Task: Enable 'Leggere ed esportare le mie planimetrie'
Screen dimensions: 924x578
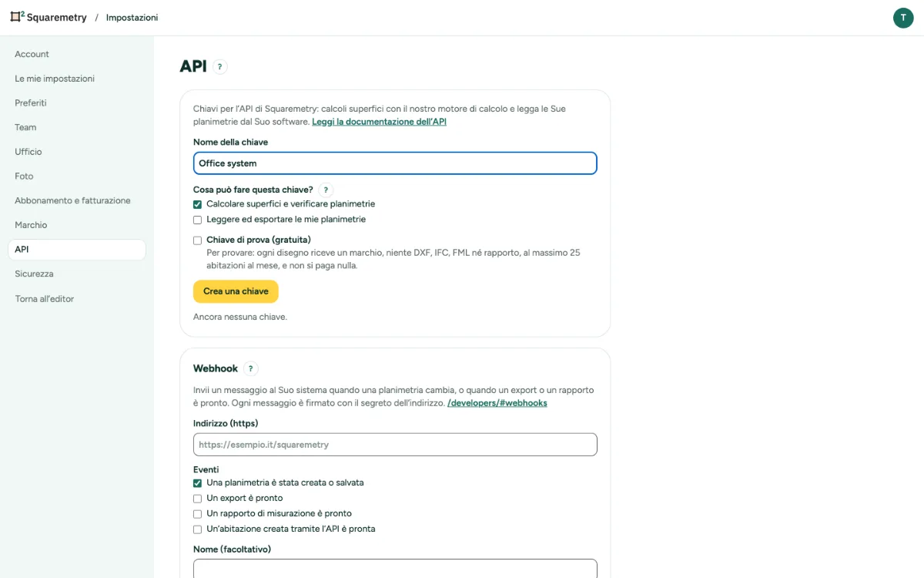Action: [198, 220]
